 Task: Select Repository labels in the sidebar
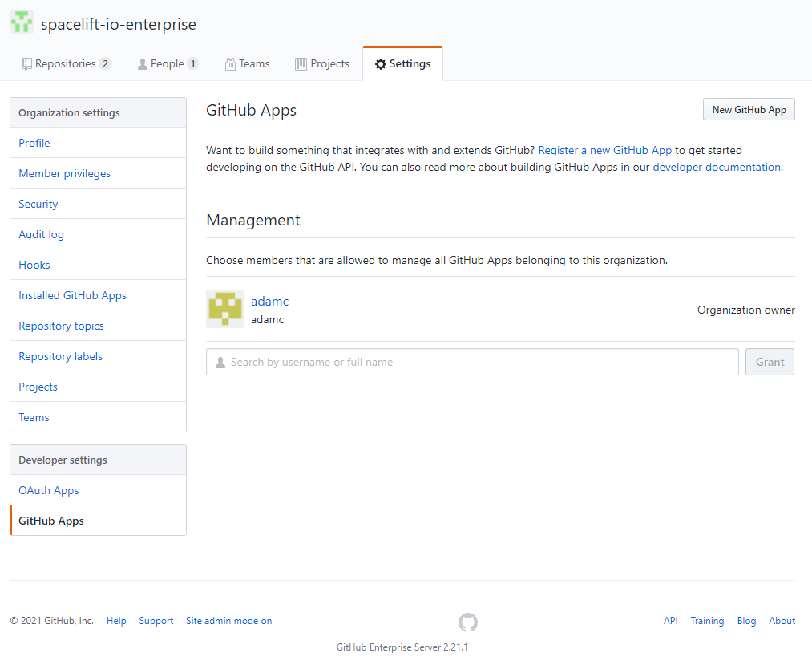point(61,356)
